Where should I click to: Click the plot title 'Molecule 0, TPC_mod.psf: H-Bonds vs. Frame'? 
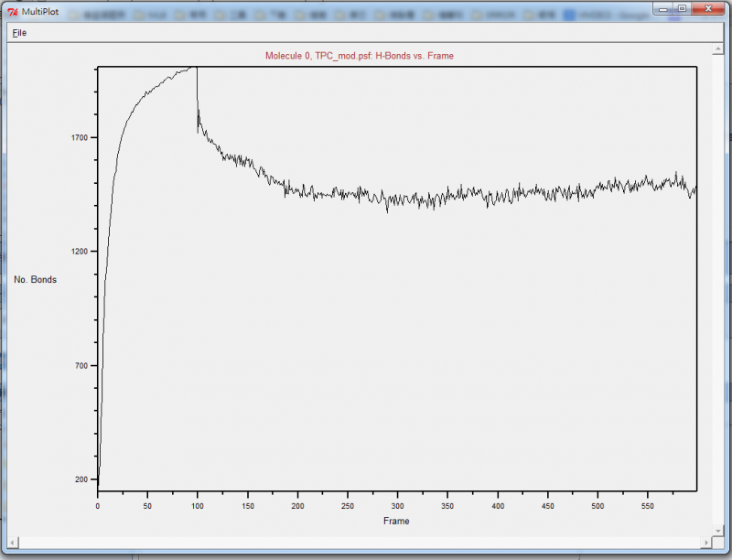pos(360,56)
